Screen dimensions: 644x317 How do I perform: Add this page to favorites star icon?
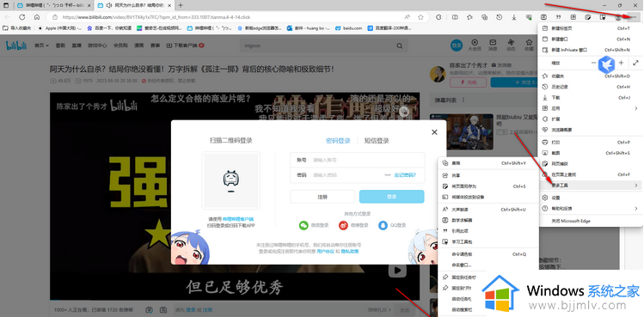(x=420, y=17)
